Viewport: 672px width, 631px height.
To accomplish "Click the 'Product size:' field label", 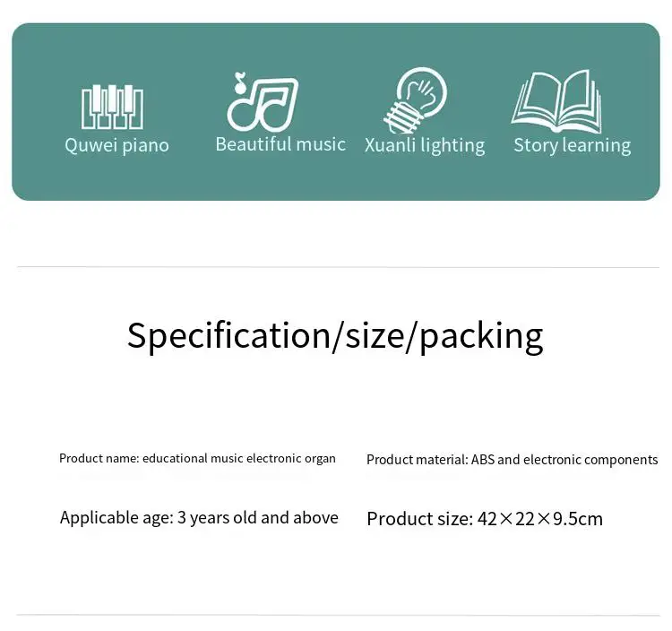I will coord(418,518).
